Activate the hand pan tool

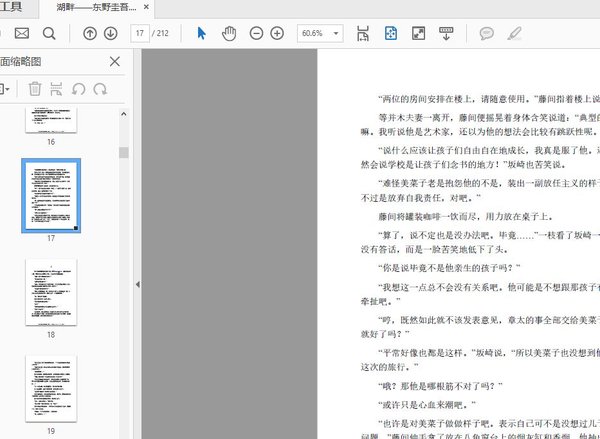coord(228,33)
